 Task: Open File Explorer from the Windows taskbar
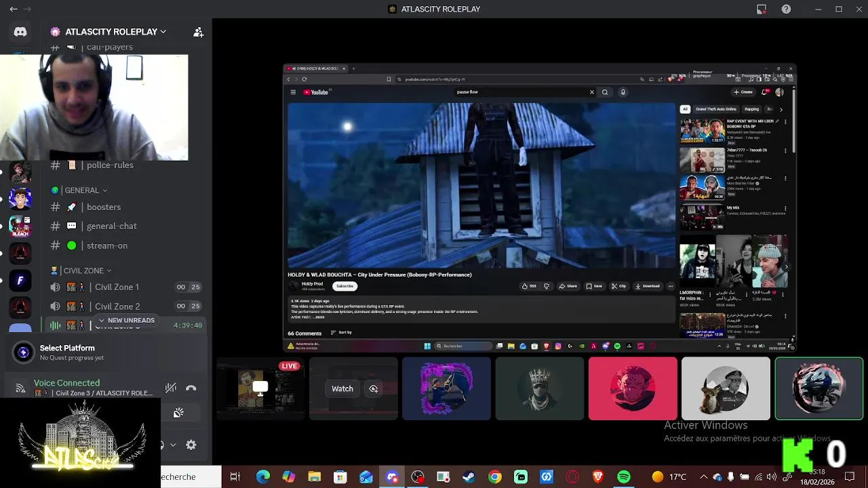pos(314,477)
